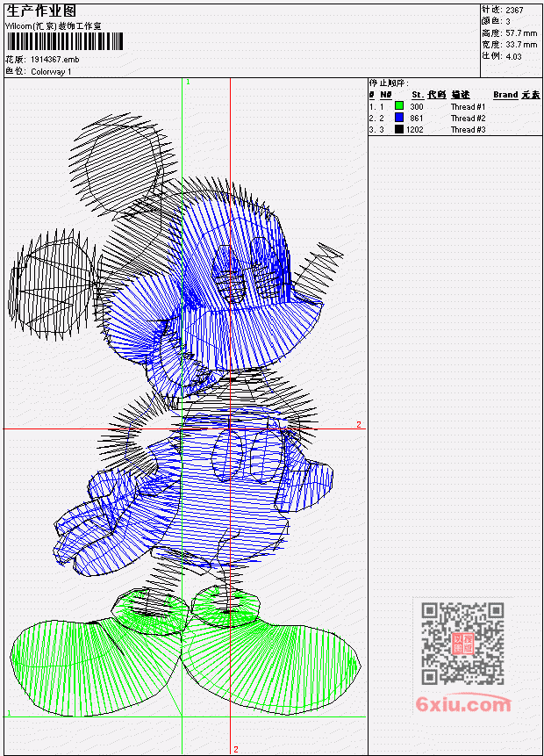544x756 pixels.
Task: Click the '高度: 57.7 mm' height value
Action: click(509, 32)
